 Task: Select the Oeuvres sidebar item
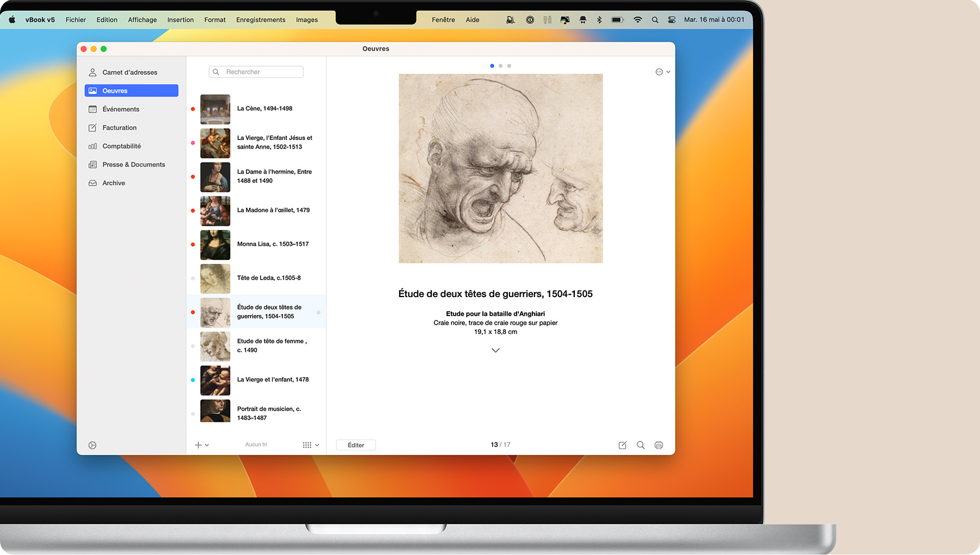131,91
